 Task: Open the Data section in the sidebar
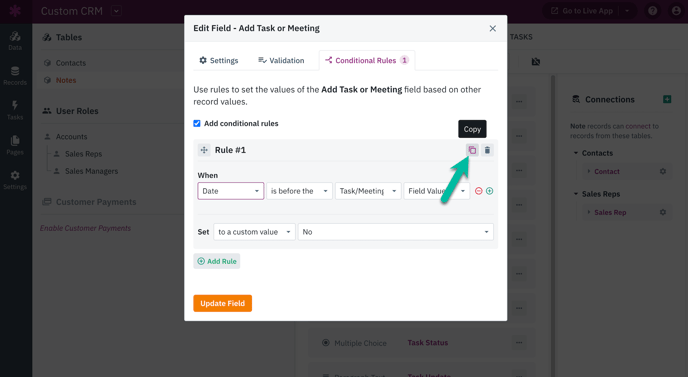(15, 40)
